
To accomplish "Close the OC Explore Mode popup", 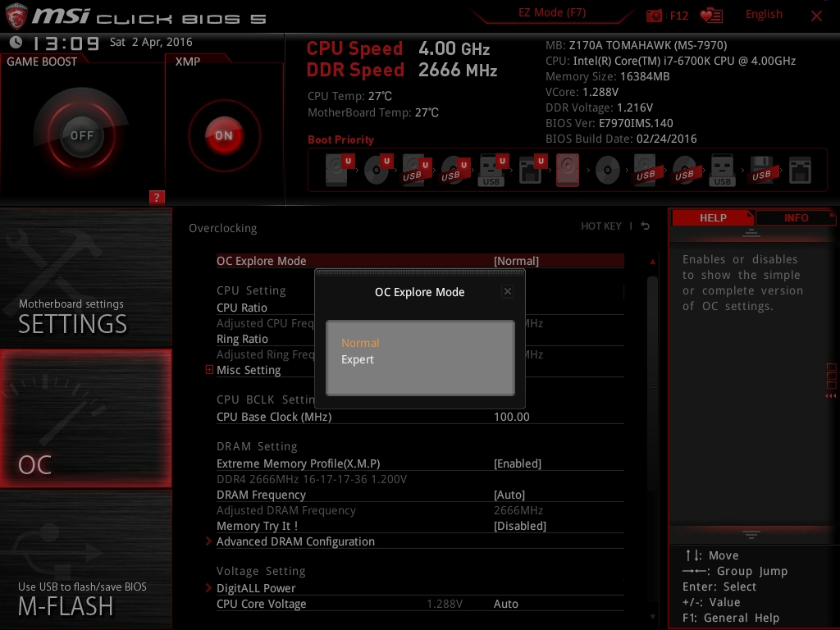I will [507, 291].
